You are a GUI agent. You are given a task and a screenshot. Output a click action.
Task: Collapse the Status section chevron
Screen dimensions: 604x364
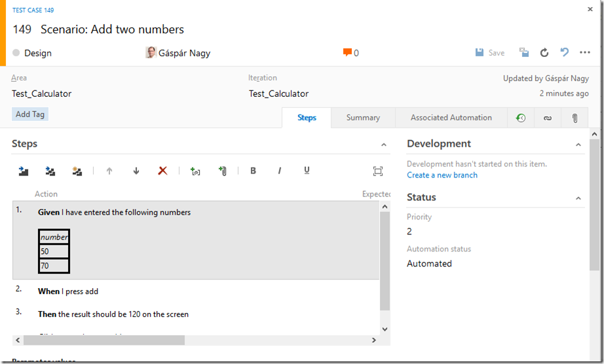tap(578, 198)
